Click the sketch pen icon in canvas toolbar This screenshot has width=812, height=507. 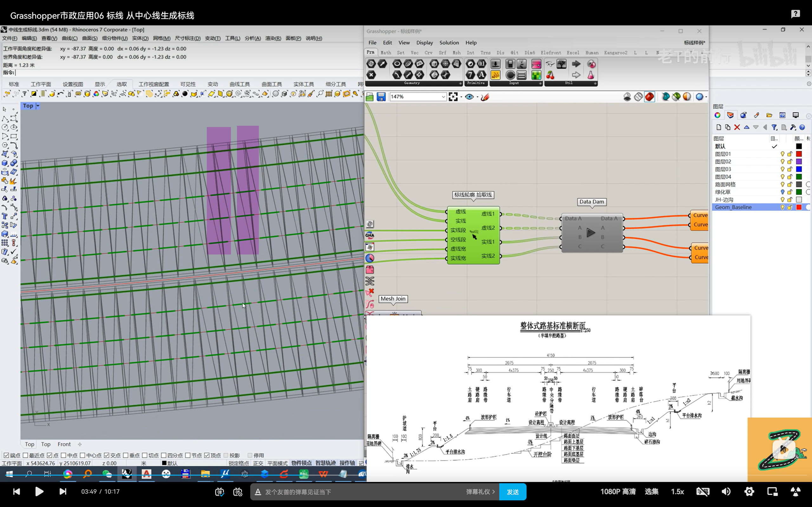pyautogui.click(x=485, y=97)
